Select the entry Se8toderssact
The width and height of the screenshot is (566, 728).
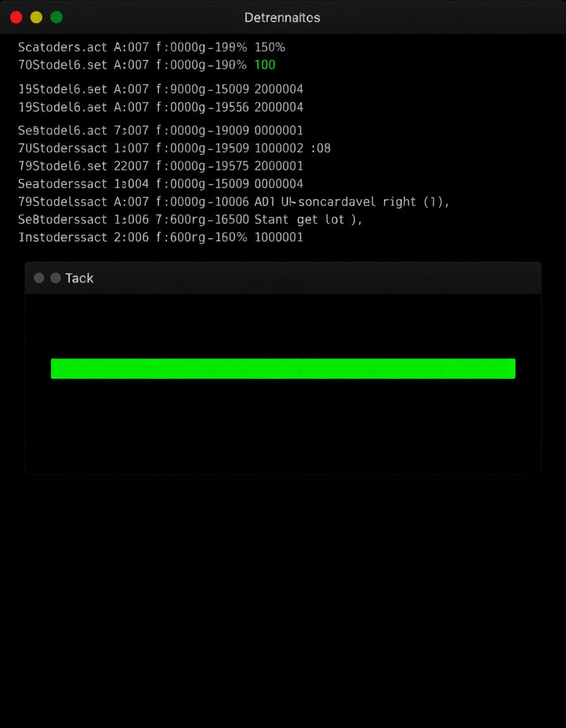pyautogui.click(x=63, y=219)
